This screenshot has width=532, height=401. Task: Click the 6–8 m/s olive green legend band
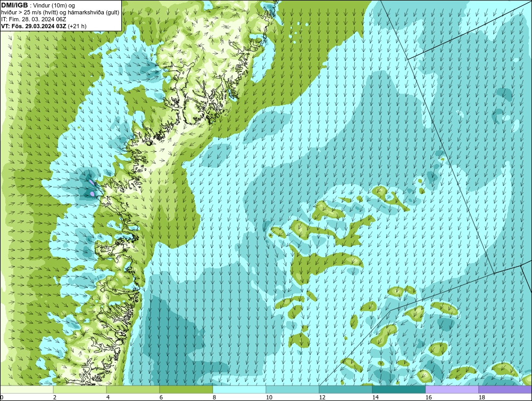click(x=186, y=389)
